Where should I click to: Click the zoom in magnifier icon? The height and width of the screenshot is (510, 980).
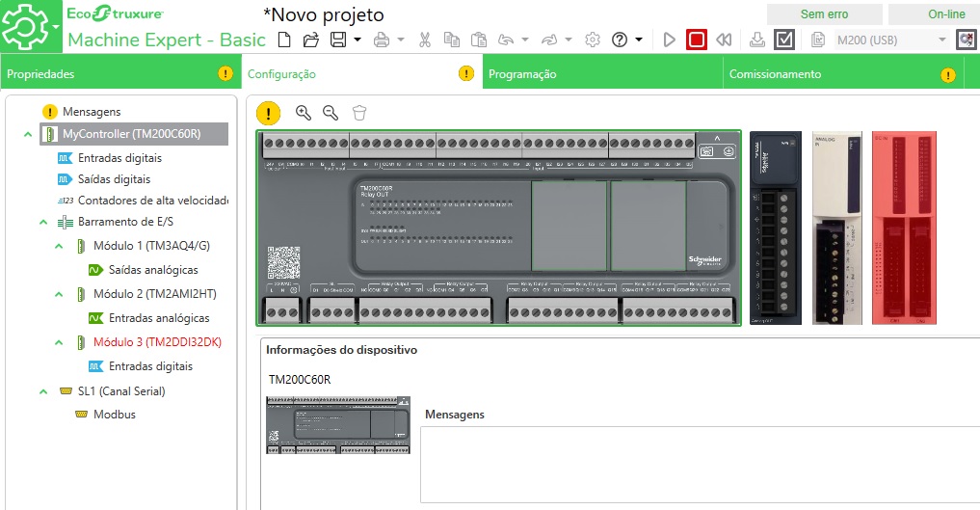pyautogui.click(x=304, y=113)
